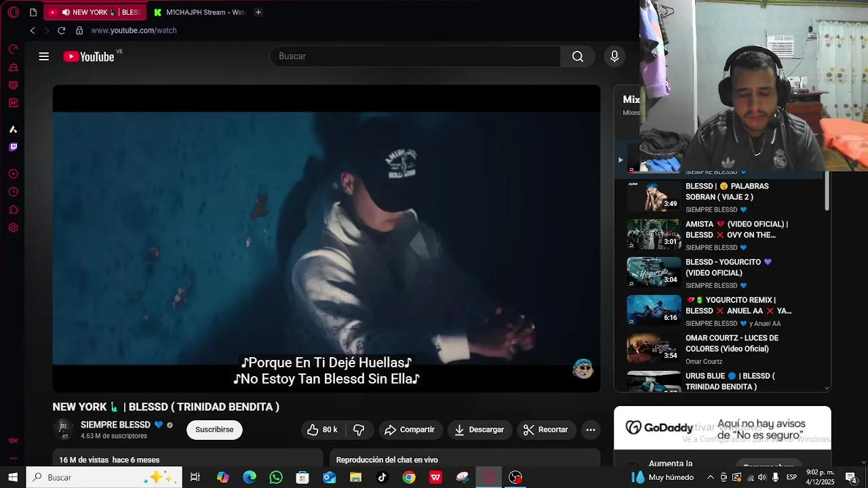
Task: Dislike the video with thumbs down
Action: coord(359,430)
